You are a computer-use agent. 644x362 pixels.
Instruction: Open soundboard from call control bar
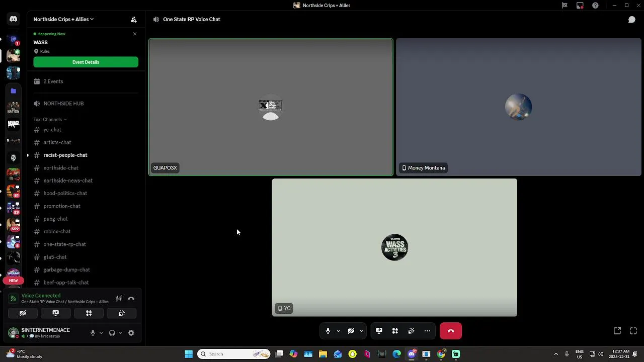(411, 331)
